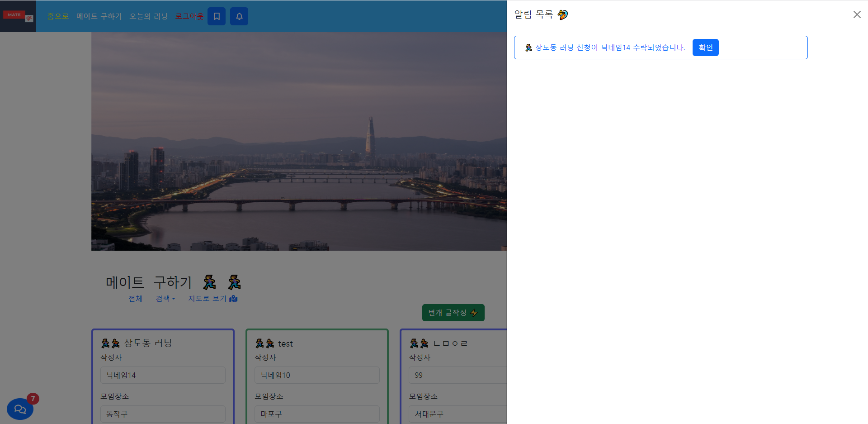Viewport: 868px width, 424px height.
Task: Click the Han River skyline banner image
Action: (299, 141)
